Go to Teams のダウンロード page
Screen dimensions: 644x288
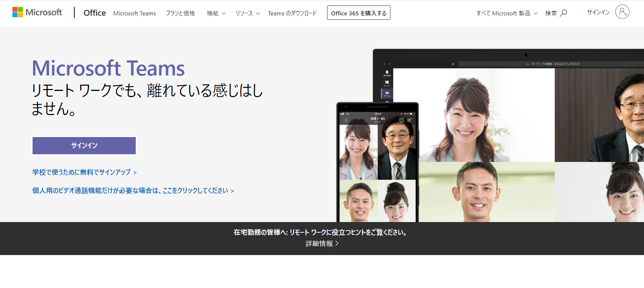point(292,13)
